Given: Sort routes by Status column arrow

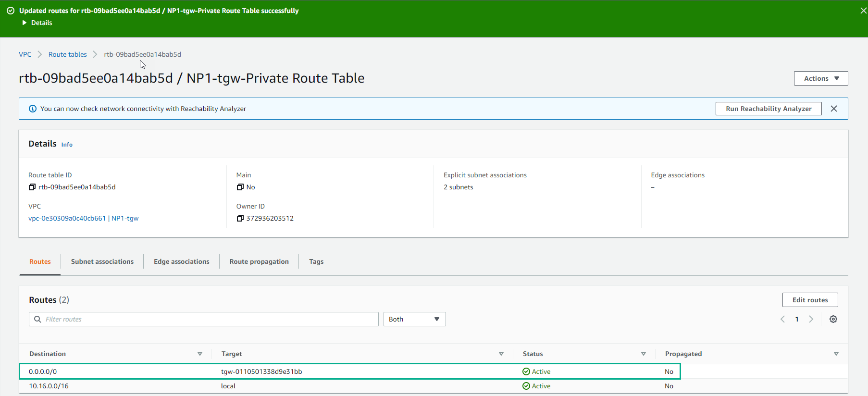Looking at the screenshot, I should (644, 354).
